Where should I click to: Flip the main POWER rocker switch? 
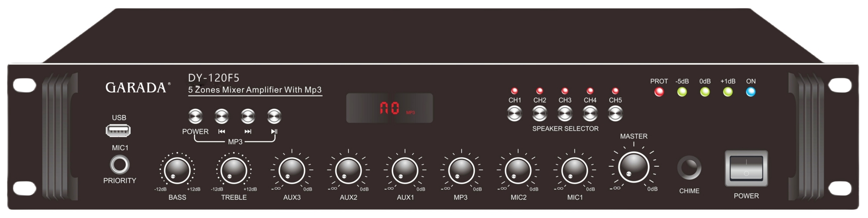746,169
